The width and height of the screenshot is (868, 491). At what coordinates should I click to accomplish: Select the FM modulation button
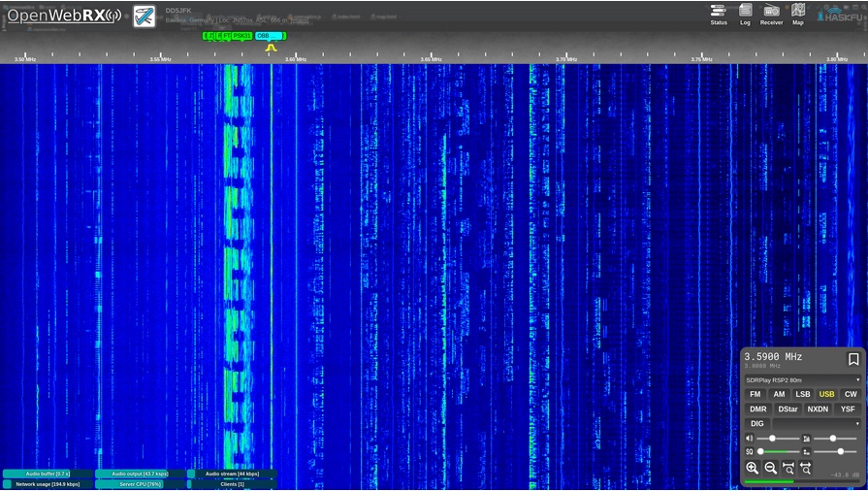755,394
